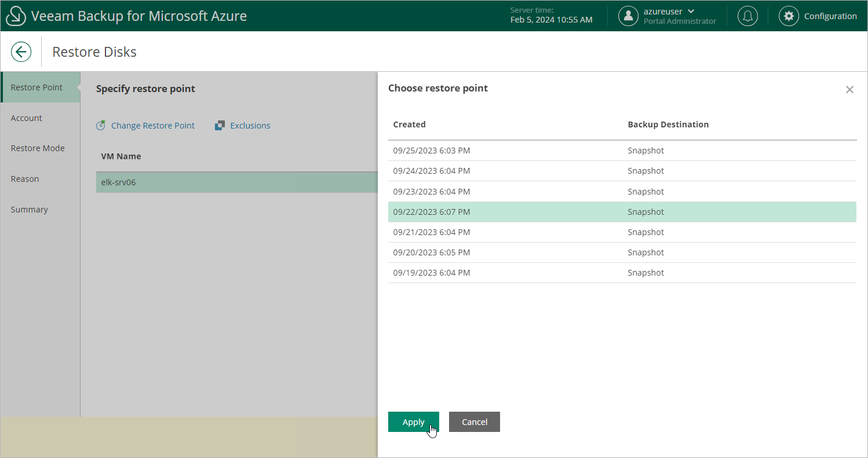Go back with the arrow icon
This screenshot has width=868, height=458.
click(x=21, y=52)
